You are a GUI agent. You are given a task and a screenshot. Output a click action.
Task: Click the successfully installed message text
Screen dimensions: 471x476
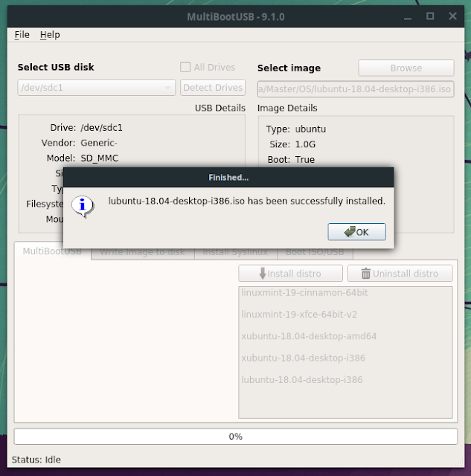[246, 201]
